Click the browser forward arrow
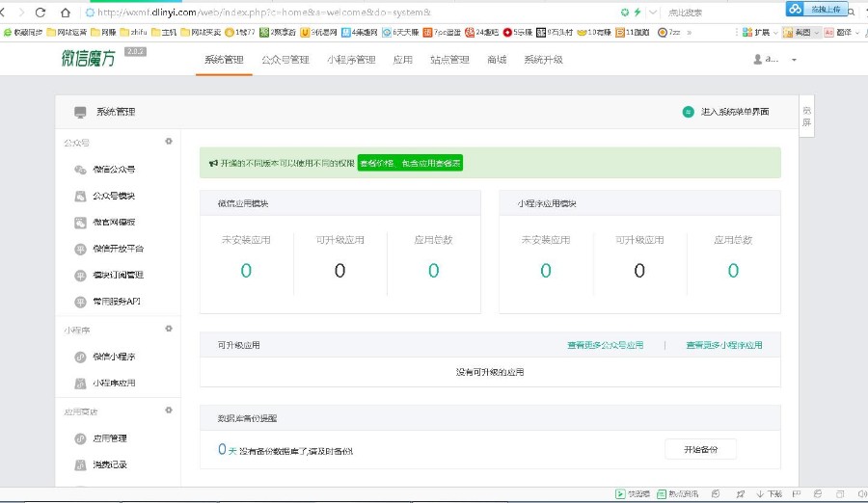 [x=21, y=13]
